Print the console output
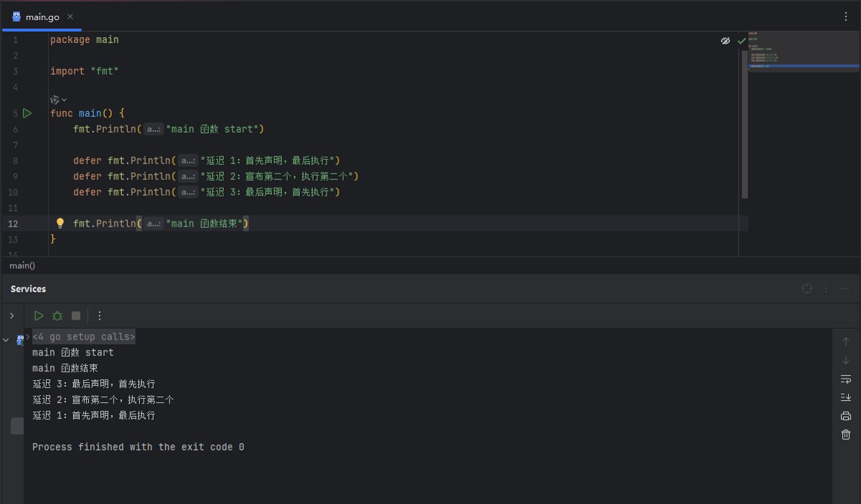Screen dimensions: 861x504 pyautogui.click(x=846, y=416)
